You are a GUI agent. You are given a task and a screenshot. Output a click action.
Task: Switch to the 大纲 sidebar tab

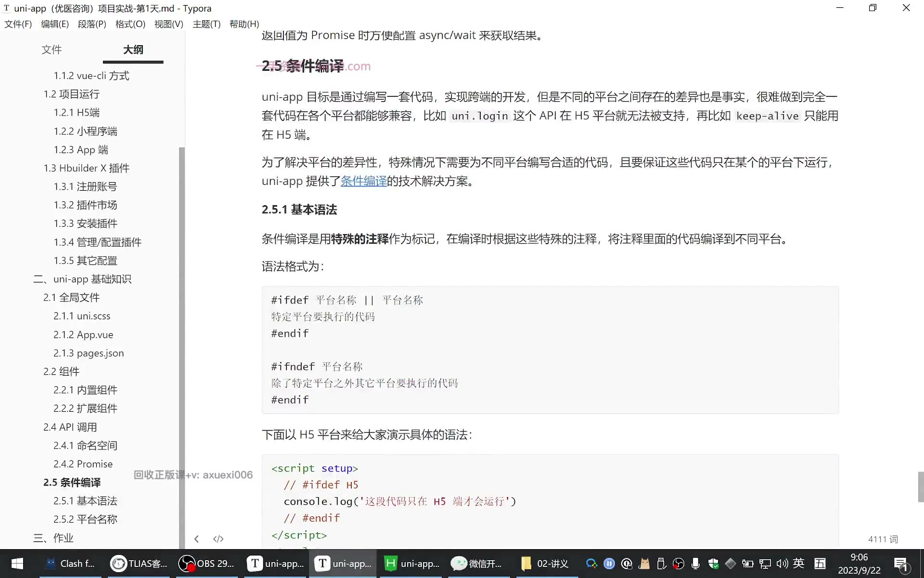coord(133,50)
